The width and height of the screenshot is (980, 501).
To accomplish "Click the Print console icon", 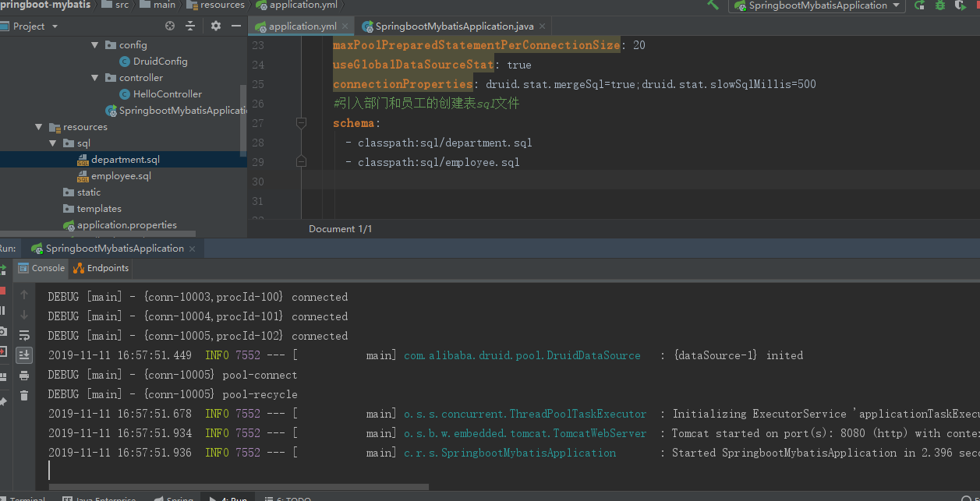I will (24, 376).
